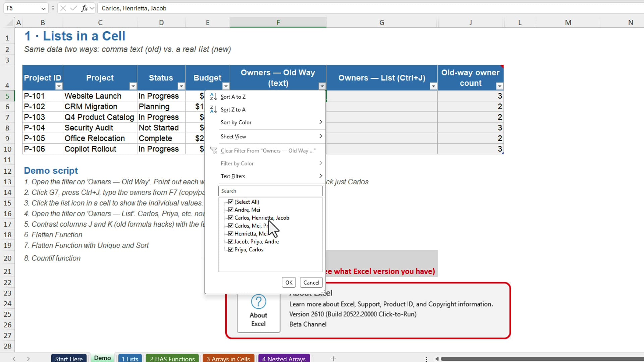The height and width of the screenshot is (362, 644).
Task: Click the formula bar Cancel (X) icon
Action: pyautogui.click(x=63, y=8)
